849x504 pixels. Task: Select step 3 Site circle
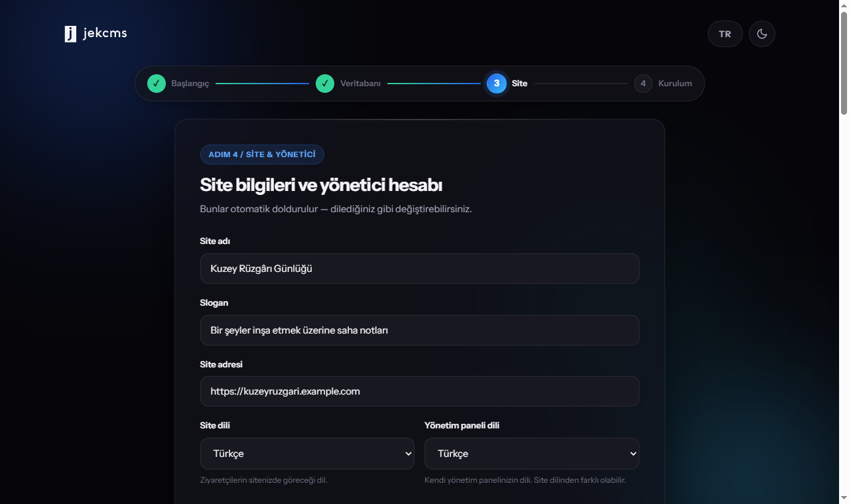[496, 84]
